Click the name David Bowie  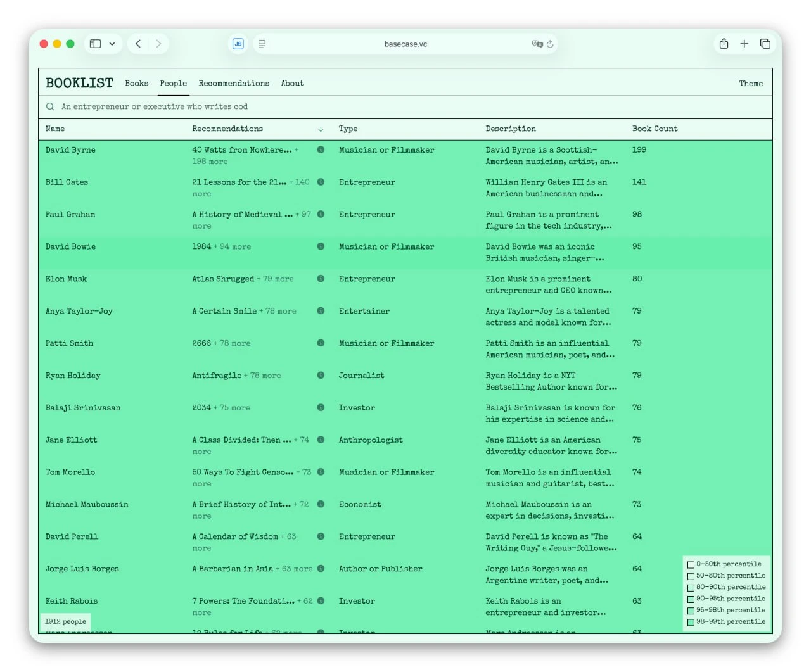[x=70, y=246]
